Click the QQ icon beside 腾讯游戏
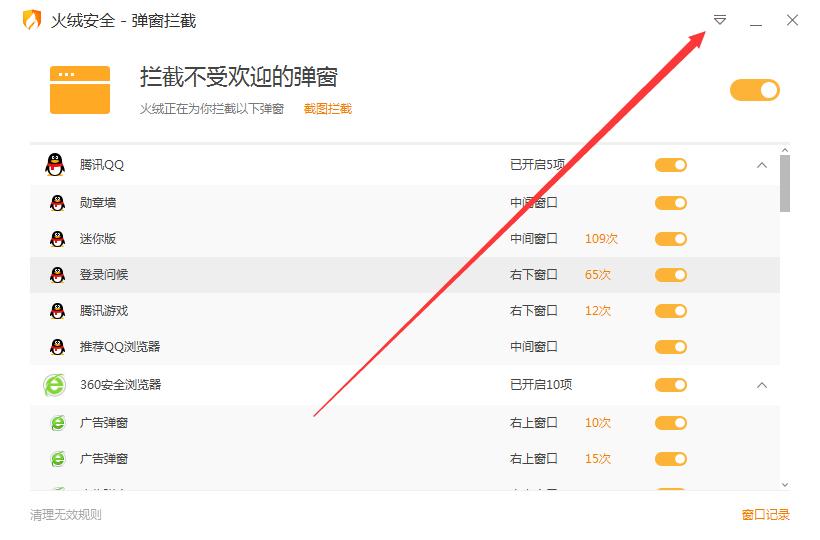820x540 pixels. pyautogui.click(x=57, y=311)
